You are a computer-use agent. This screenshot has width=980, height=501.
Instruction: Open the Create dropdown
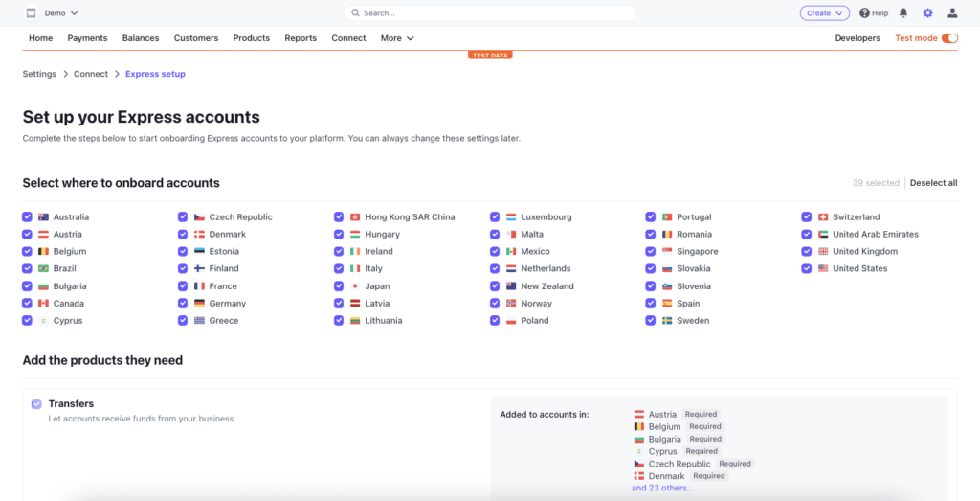coord(824,12)
